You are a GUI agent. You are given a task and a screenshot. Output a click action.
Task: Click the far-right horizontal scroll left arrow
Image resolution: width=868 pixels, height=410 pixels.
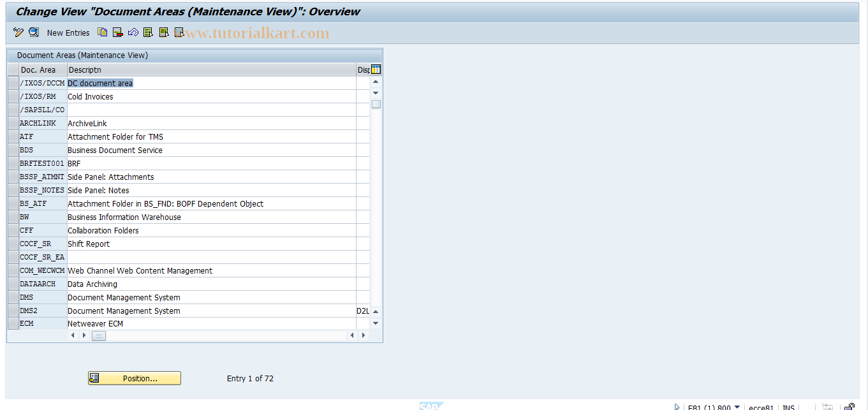click(352, 335)
